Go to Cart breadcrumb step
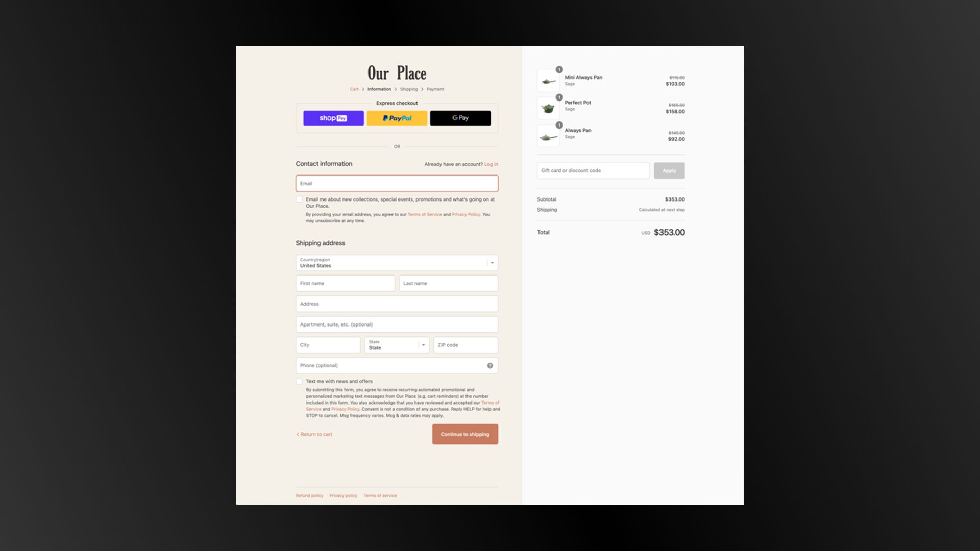Screen dimensions: 980x551 pos(354,89)
